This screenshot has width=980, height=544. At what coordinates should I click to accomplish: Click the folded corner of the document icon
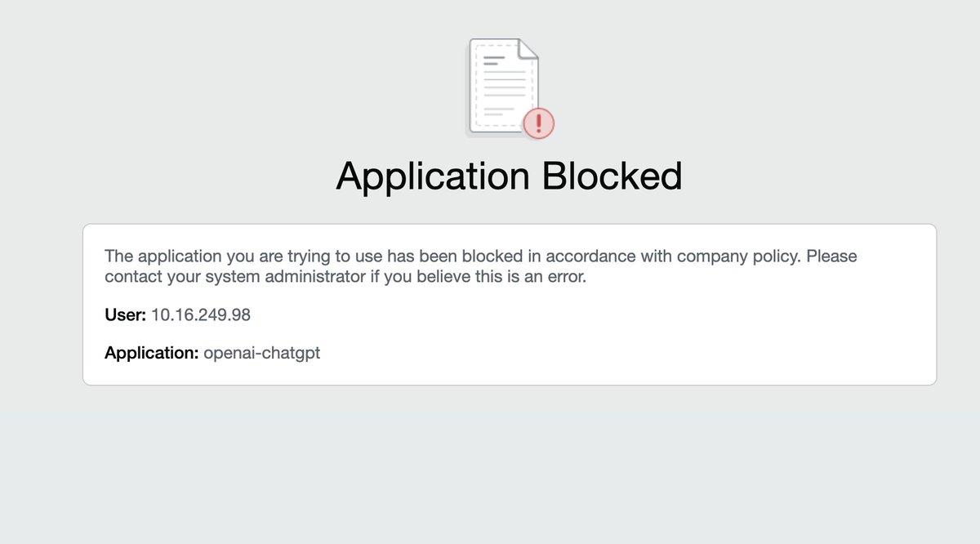527,49
